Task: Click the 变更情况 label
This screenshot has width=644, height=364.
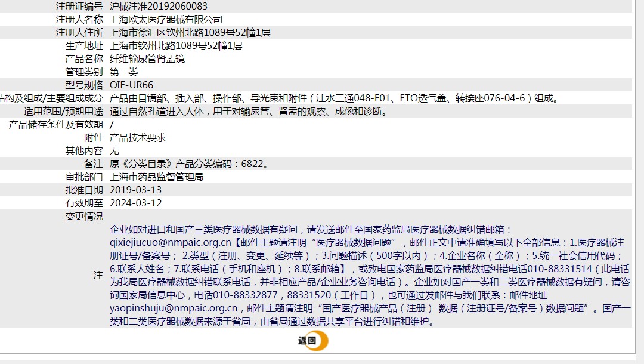Action: (84, 217)
